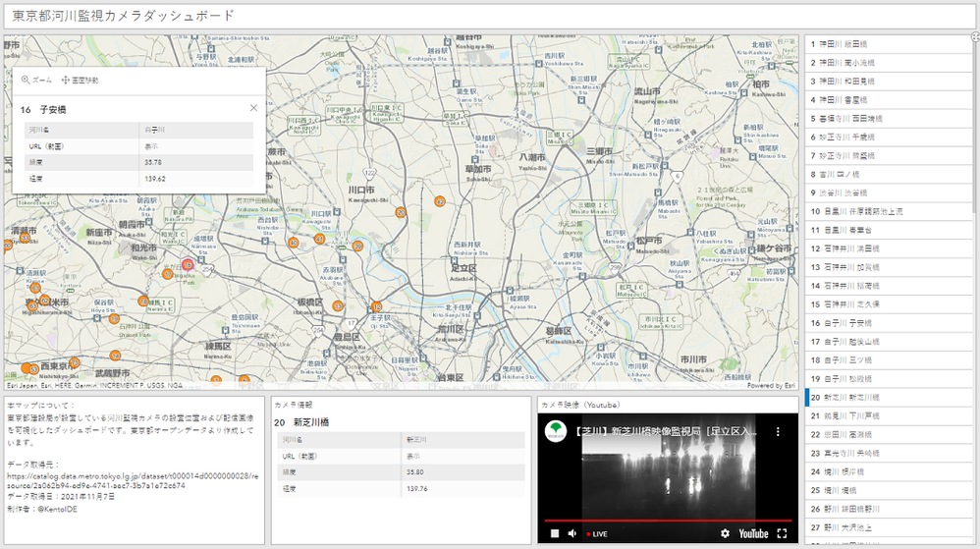Select list row 17 白子川
The height and width of the screenshot is (549, 980).
pos(888,342)
